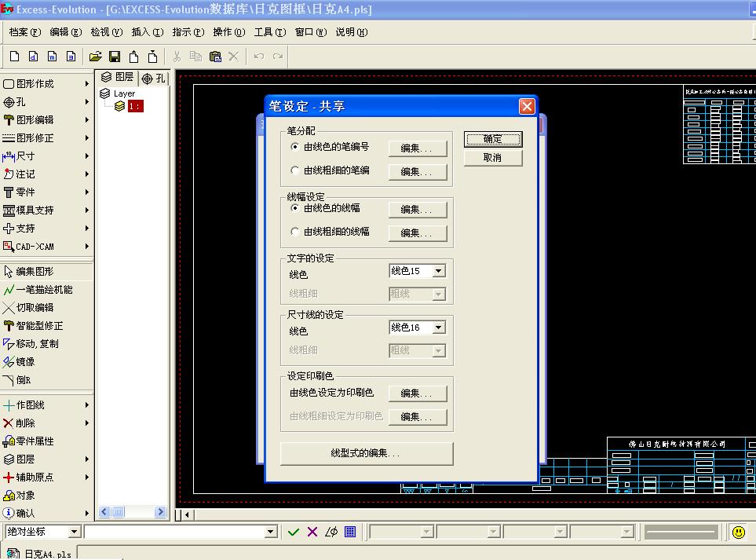Open the 档案(F) menu
756x560 pixels.
pos(25,32)
